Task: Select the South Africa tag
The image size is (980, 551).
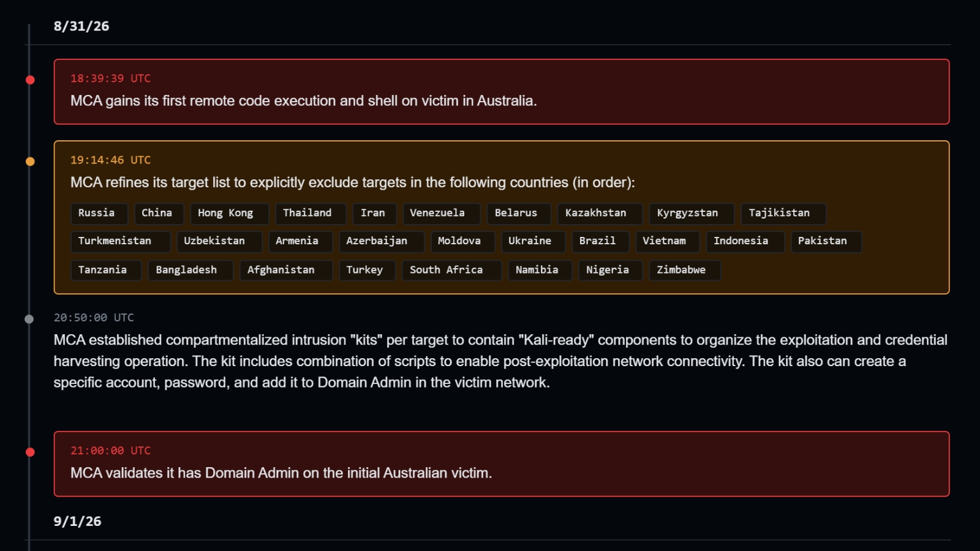Action: pyautogui.click(x=451, y=270)
